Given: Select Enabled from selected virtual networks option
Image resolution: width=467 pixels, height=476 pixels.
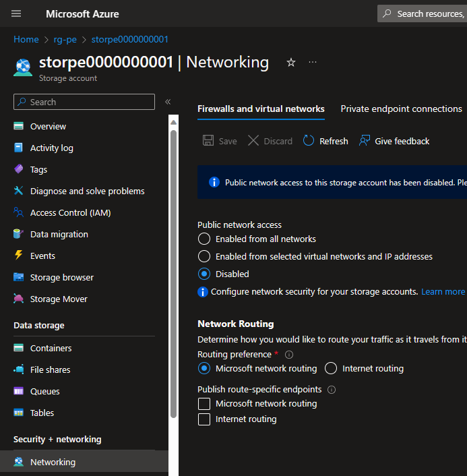Looking at the screenshot, I should (x=204, y=256).
